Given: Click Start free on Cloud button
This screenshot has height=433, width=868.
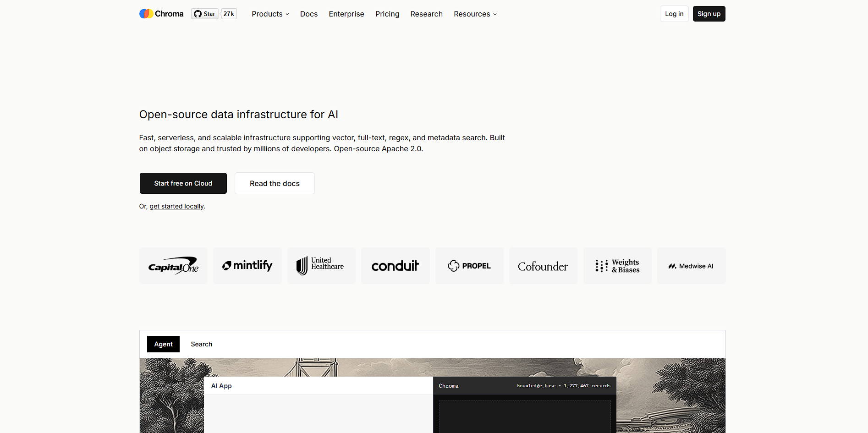Looking at the screenshot, I should pos(183,183).
